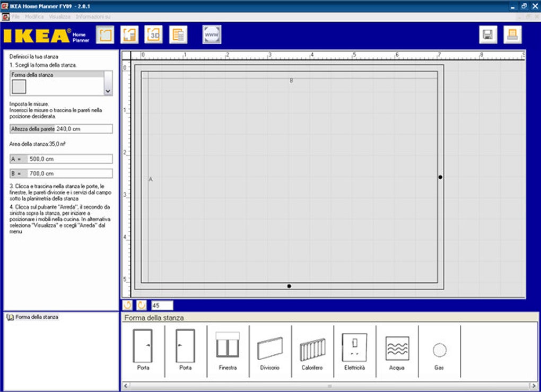541x392 pixels.
Task: Click the print icon
Action: point(512,34)
